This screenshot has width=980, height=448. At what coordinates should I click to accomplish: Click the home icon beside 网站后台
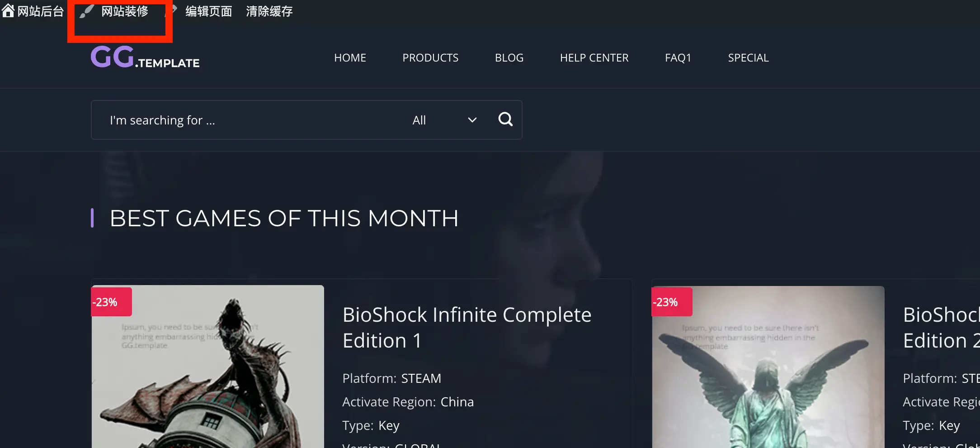(x=8, y=10)
